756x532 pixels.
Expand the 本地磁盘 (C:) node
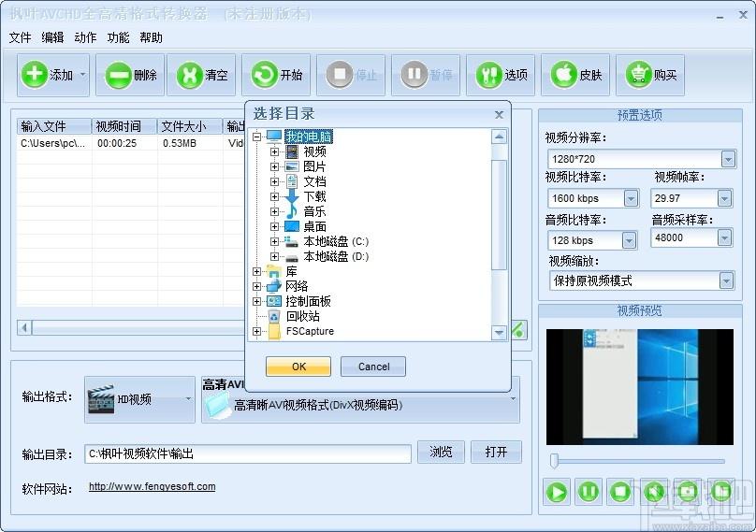(274, 241)
